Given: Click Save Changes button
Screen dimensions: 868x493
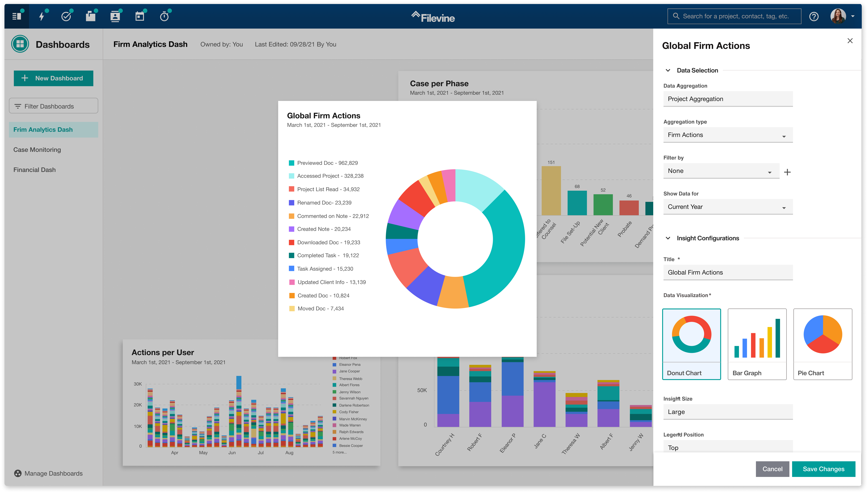Looking at the screenshot, I should [x=824, y=469].
